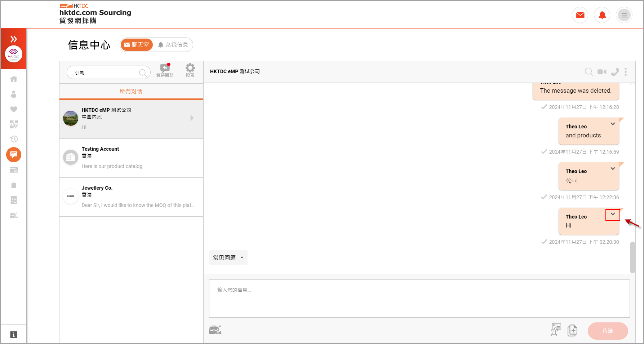Open the three-dot more options menu
Viewport: 644px width, 344px height.
coord(626,72)
